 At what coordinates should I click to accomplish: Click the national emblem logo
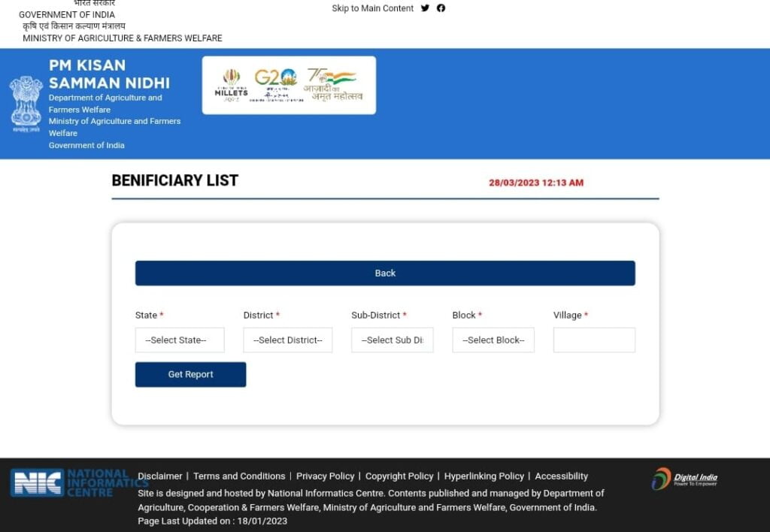click(26, 104)
